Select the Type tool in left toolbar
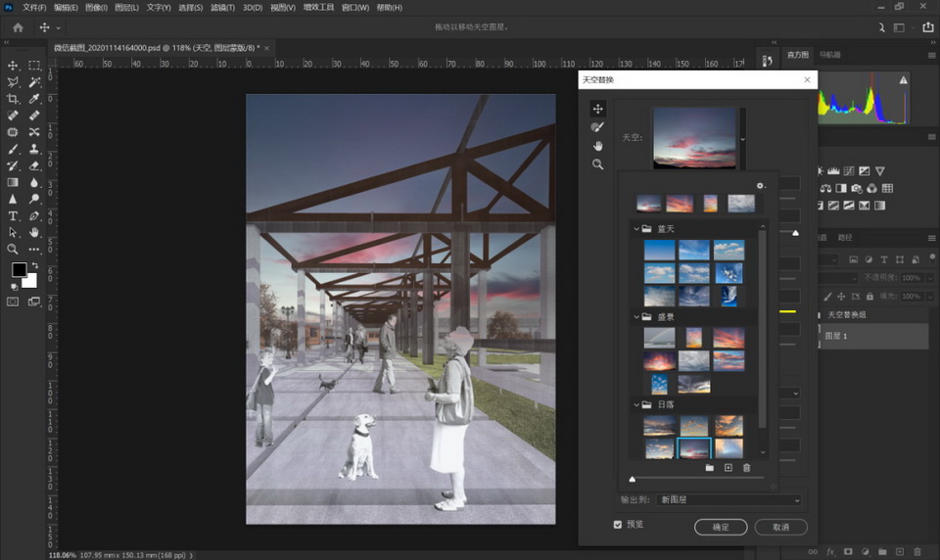Viewport: 940px width, 560px height. [x=14, y=215]
